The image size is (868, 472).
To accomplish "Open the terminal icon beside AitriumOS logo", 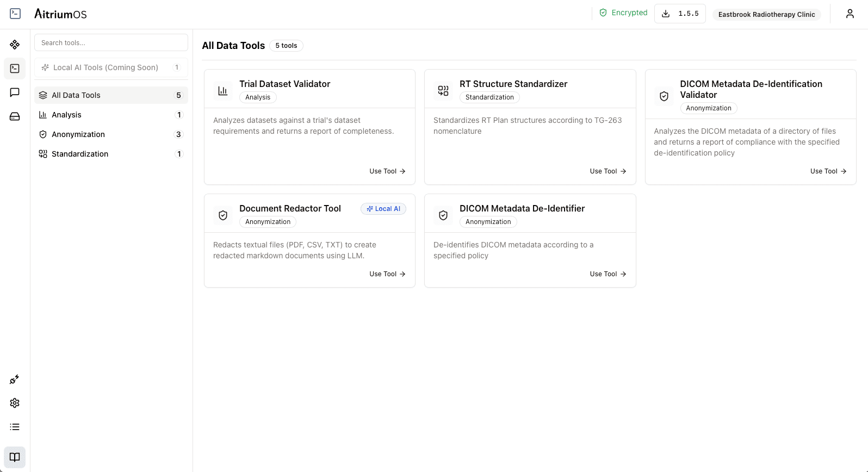I will (15, 14).
